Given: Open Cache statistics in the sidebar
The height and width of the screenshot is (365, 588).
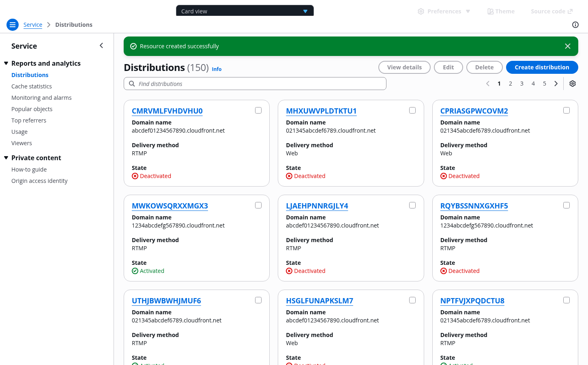Looking at the screenshot, I should pyautogui.click(x=32, y=86).
